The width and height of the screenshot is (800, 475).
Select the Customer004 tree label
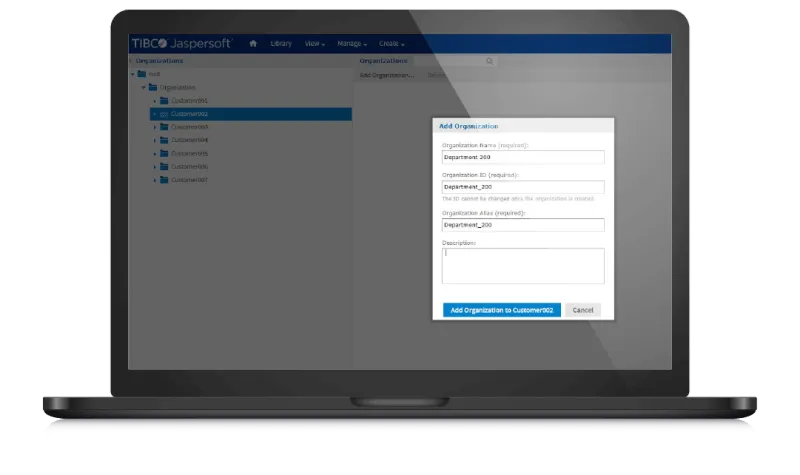(189, 140)
